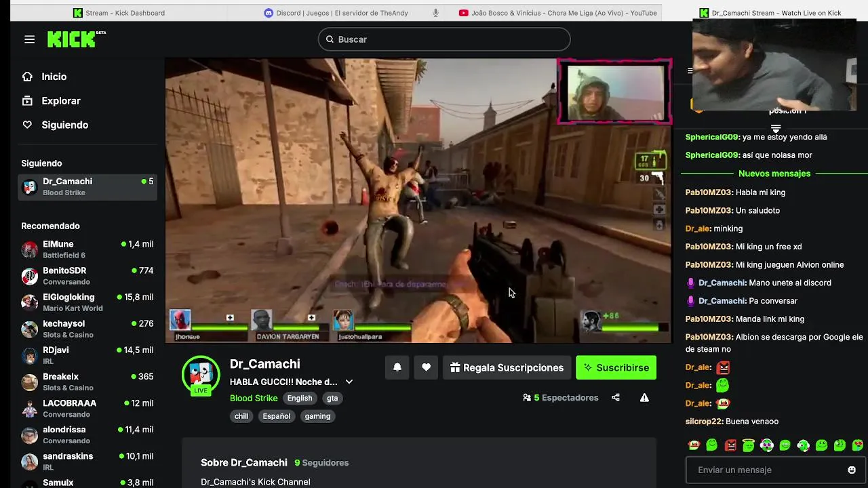Click the 9 Seguidores text
Image resolution: width=868 pixels, height=488 pixels.
click(321, 463)
